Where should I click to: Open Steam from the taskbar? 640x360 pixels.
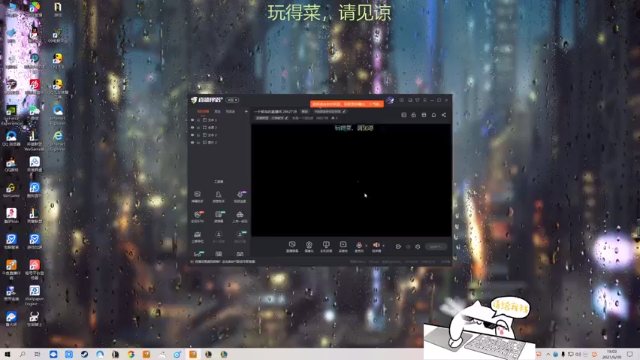pos(84,354)
